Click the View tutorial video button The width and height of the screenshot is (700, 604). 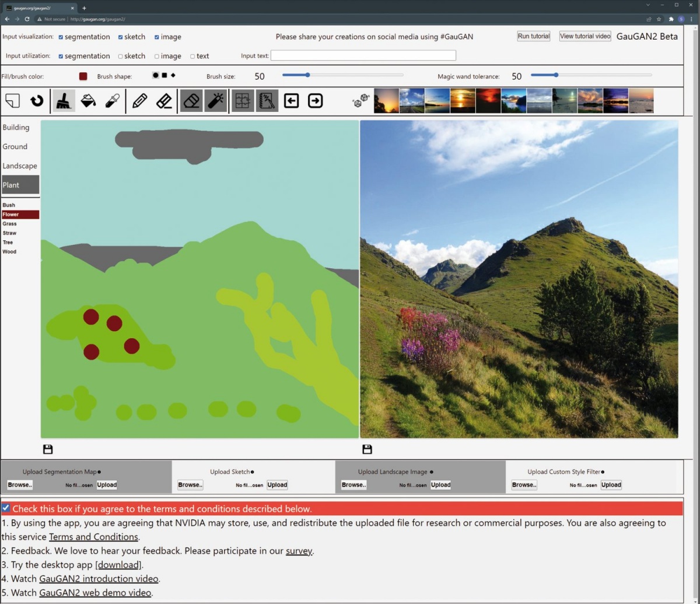coord(585,36)
